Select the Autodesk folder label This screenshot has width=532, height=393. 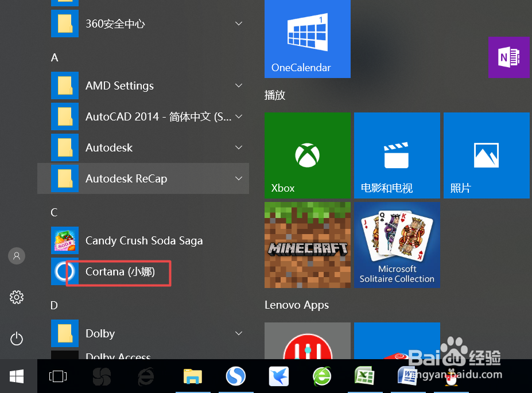[109, 147]
